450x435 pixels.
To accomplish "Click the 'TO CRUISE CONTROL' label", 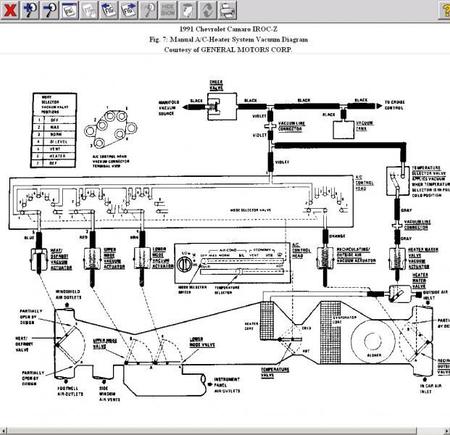I will pyautogui.click(x=395, y=105).
